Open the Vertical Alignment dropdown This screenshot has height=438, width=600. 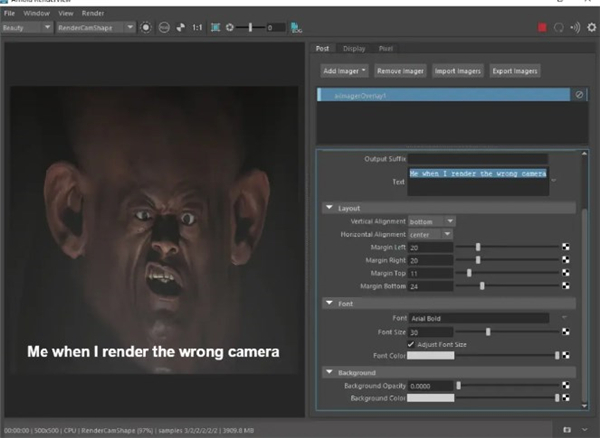coord(432,220)
